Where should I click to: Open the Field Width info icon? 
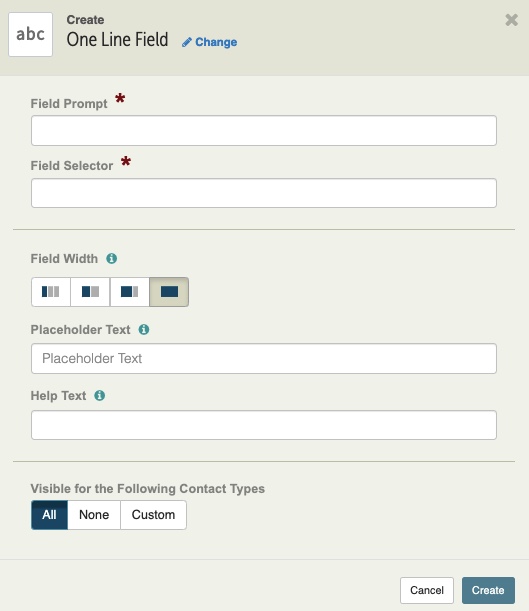[112, 258]
